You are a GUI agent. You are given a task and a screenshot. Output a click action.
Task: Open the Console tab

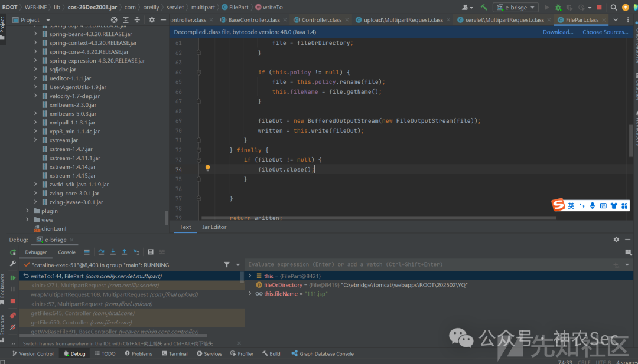(x=67, y=252)
